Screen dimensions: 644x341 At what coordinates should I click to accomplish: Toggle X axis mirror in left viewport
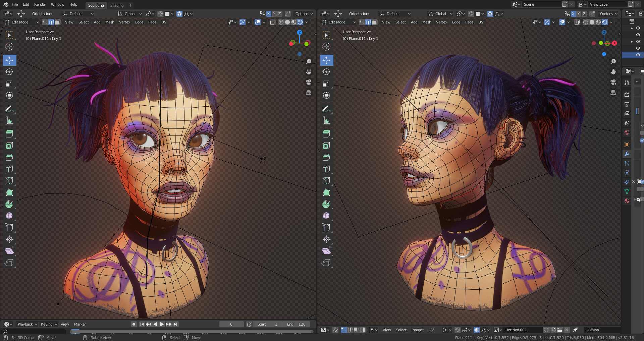click(x=268, y=14)
